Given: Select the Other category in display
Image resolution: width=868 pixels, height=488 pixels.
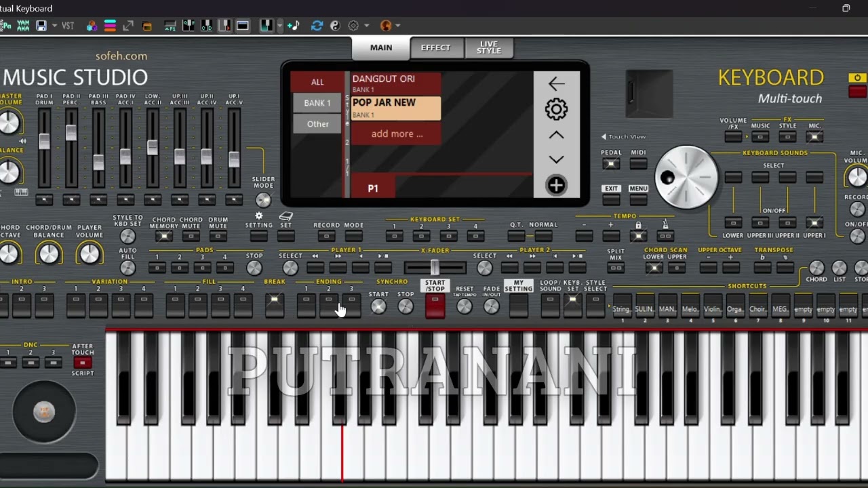Looking at the screenshot, I should (x=317, y=124).
